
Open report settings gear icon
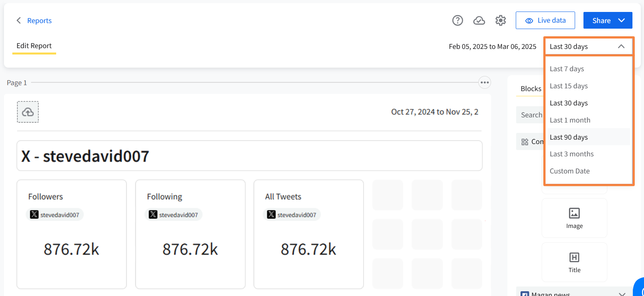501,20
